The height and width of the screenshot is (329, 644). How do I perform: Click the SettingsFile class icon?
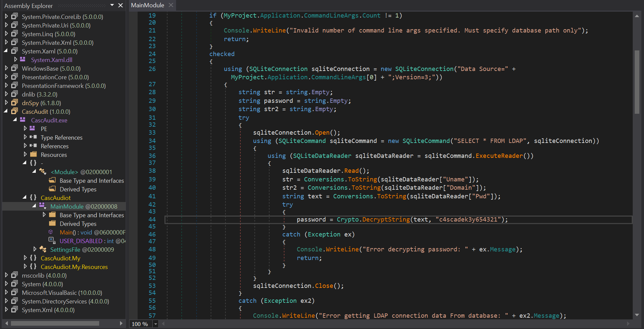click(x=43, y=249)
